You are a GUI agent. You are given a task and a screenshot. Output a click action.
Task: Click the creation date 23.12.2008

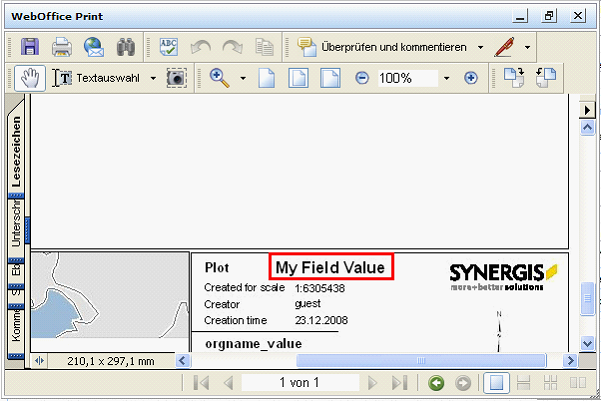click(321, 320)
